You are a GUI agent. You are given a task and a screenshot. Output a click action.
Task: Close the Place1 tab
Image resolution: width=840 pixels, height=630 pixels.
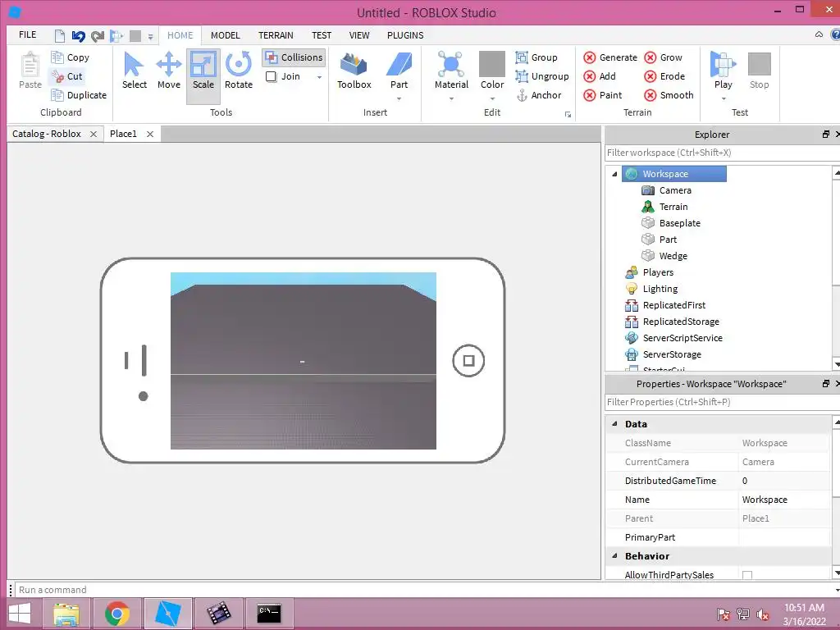[150, 134]
